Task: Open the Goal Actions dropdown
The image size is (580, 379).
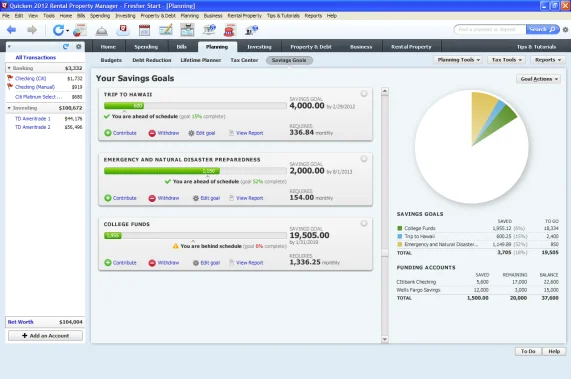Action: [539, 79]
